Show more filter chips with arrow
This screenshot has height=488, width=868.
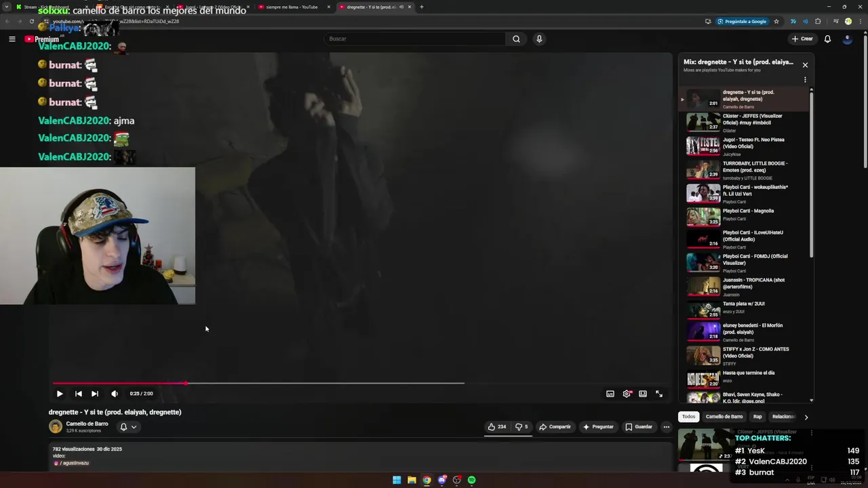pyautogui.click(x=806, y=417)
